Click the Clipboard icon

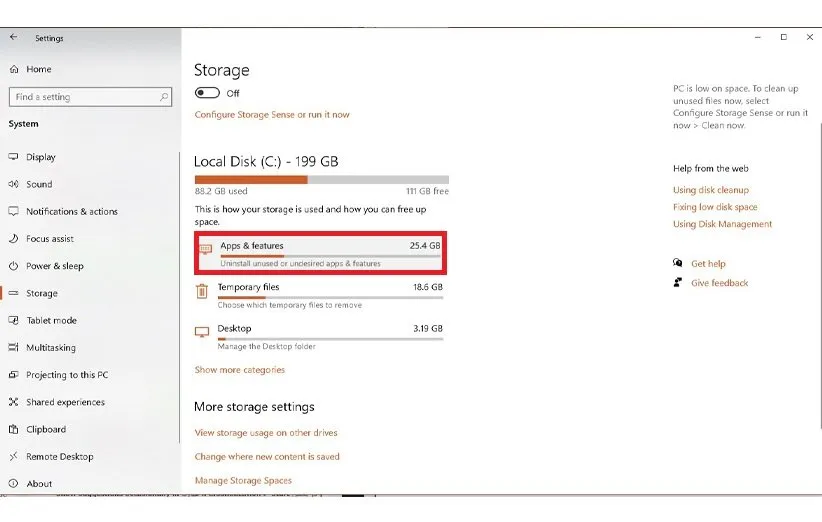point(14,429)
